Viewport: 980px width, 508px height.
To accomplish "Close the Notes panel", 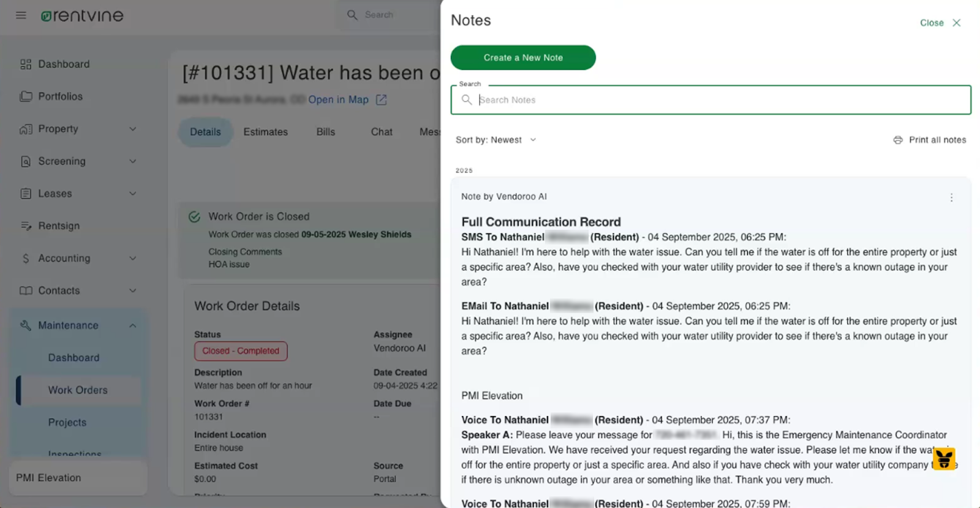I will pyautogui.click(x=940, y=23).
